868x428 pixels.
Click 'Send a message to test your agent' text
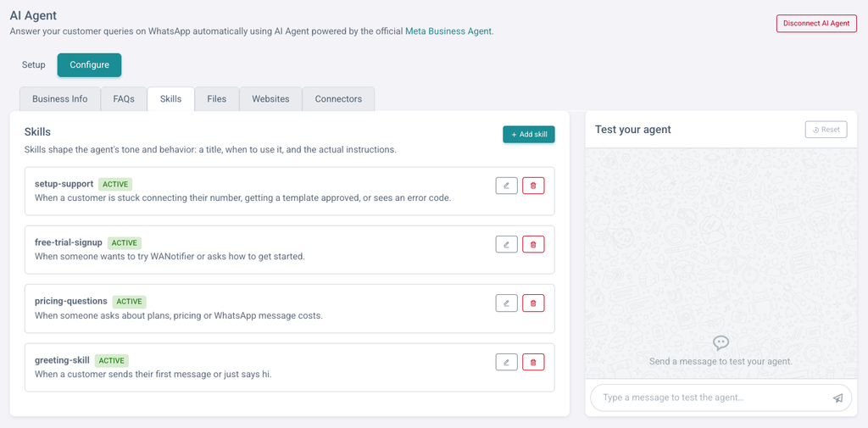pos(721,361)
